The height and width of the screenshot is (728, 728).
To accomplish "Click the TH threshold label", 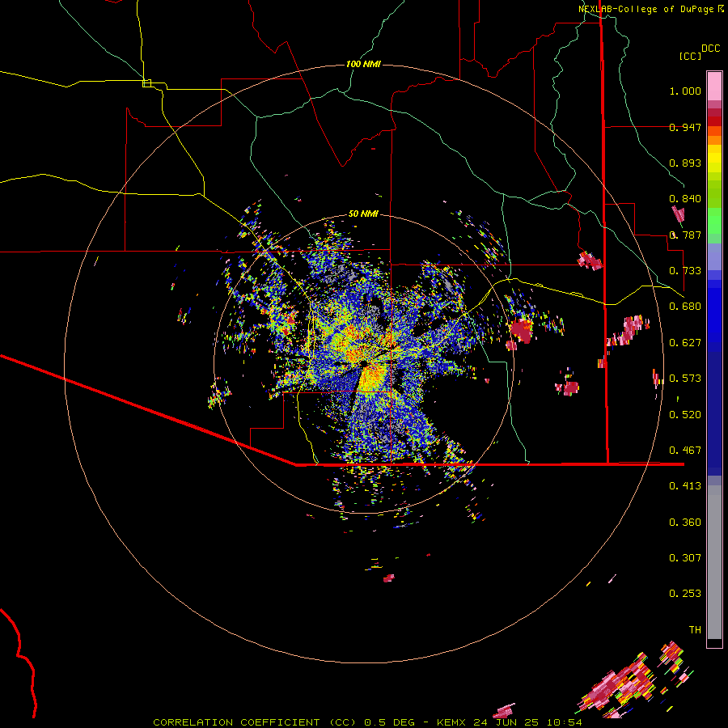I will click(695, 630).
